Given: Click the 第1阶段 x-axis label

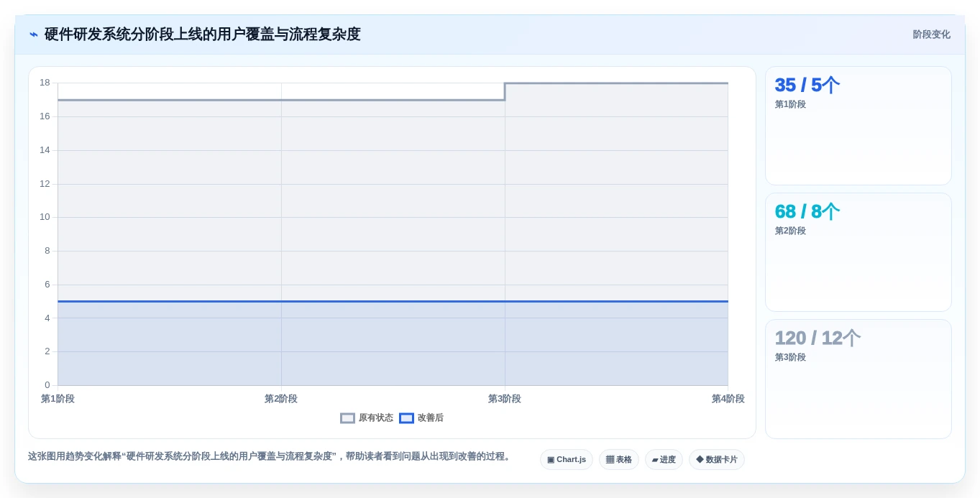Looking at the screenshot, I should click(58, 399).
